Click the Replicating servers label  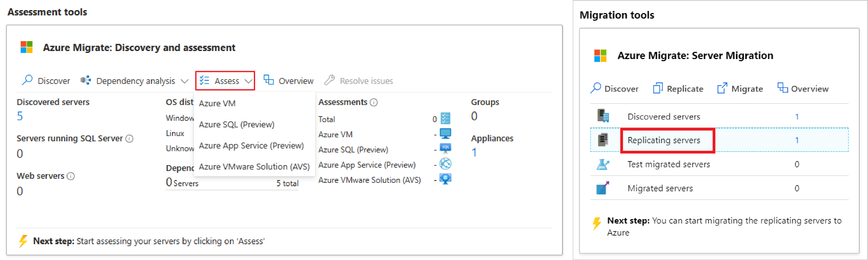[x=663, y=140]
